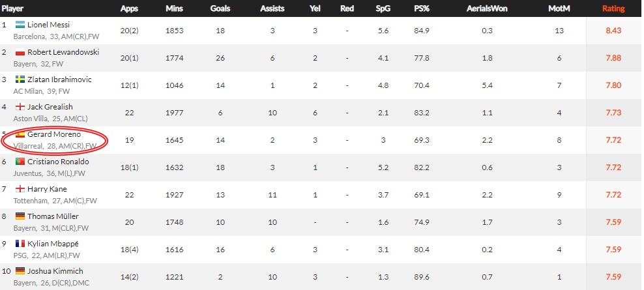Click England flag next to Harry Kane
This screenshot has height=290, width=644.
tap(20, 189)
